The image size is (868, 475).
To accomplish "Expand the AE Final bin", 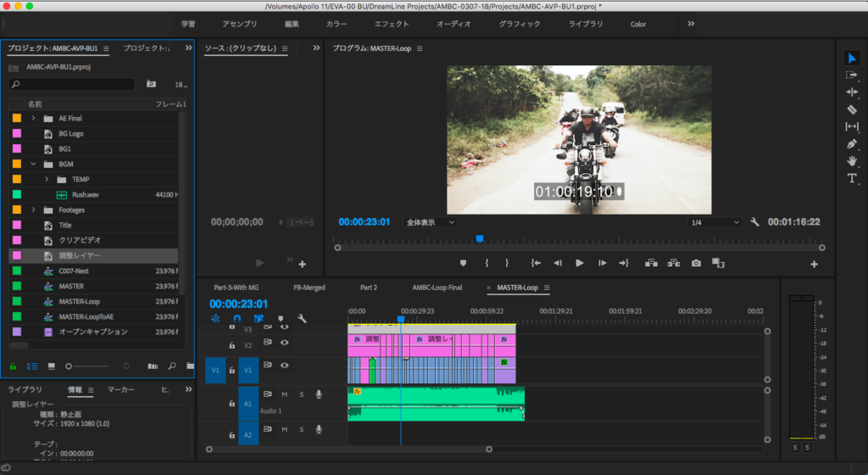I will (x=33, y=118).
